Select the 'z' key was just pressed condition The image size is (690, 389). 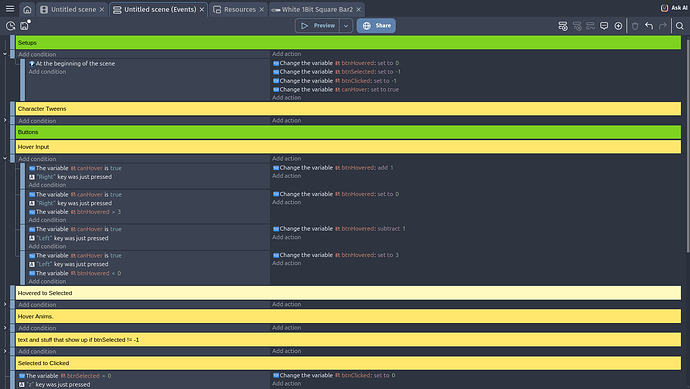[54, 384]
